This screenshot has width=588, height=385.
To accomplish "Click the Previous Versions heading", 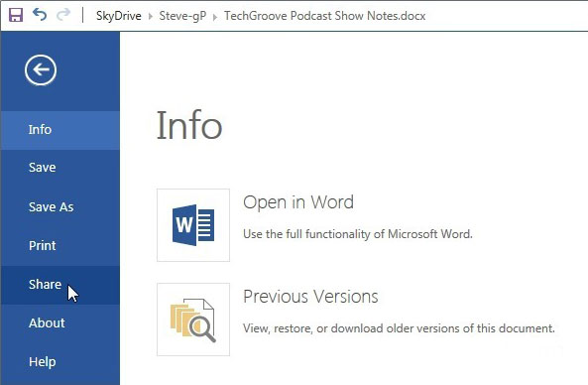I will (310, 297).
